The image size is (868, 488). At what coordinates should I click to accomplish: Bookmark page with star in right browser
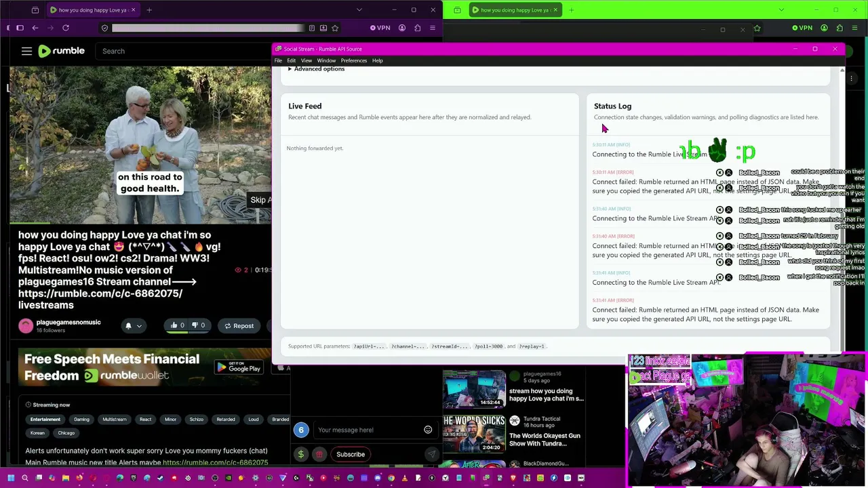click(757, 28)
